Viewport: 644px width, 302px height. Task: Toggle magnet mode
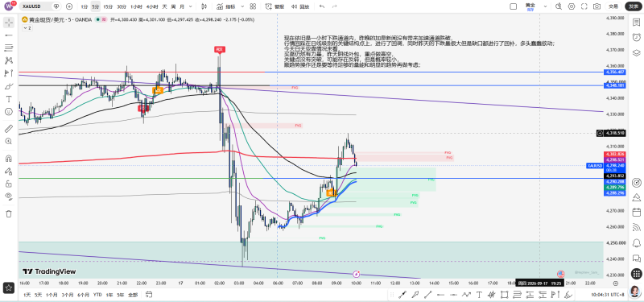coord(8,158)
